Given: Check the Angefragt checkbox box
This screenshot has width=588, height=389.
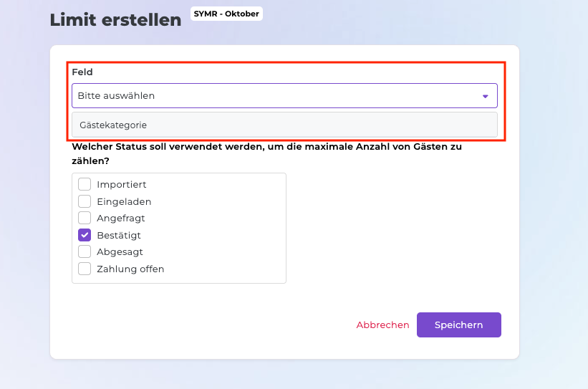Looking at the screenshot, I should point(85,218).
